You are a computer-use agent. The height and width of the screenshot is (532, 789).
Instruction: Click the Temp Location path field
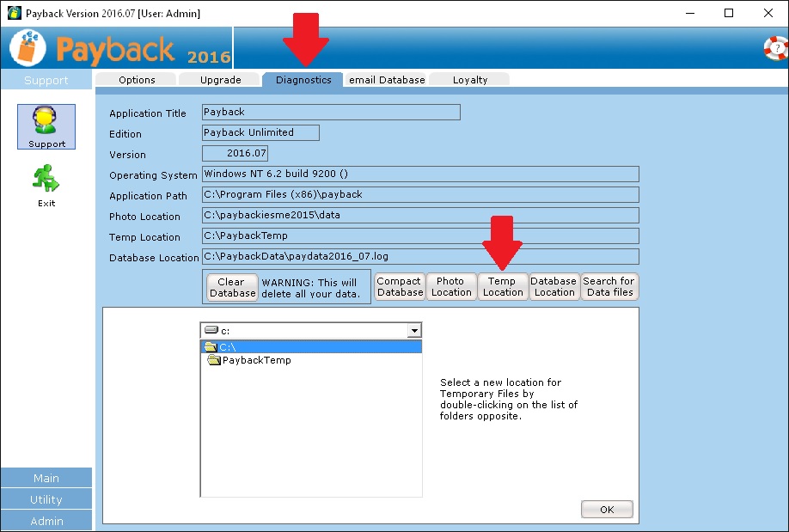[x=420, y=235]
